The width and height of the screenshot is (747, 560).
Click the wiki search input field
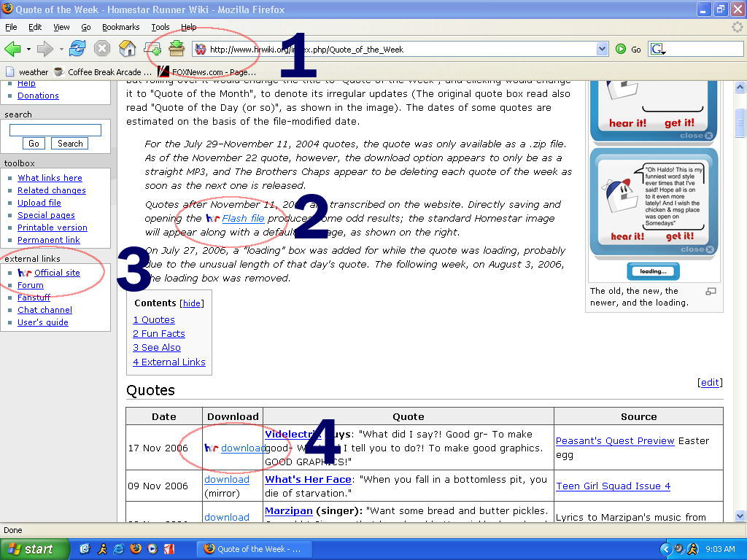pyautogui.click(x=55, y=130)
